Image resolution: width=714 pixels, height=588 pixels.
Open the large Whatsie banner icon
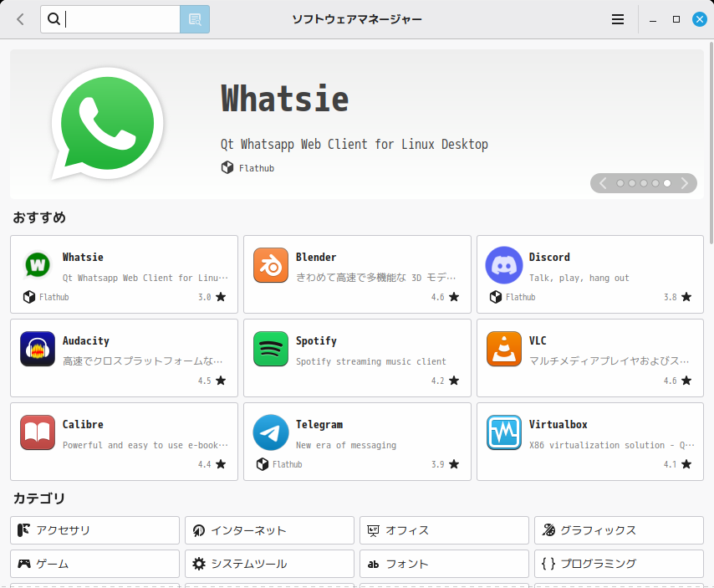108,124
